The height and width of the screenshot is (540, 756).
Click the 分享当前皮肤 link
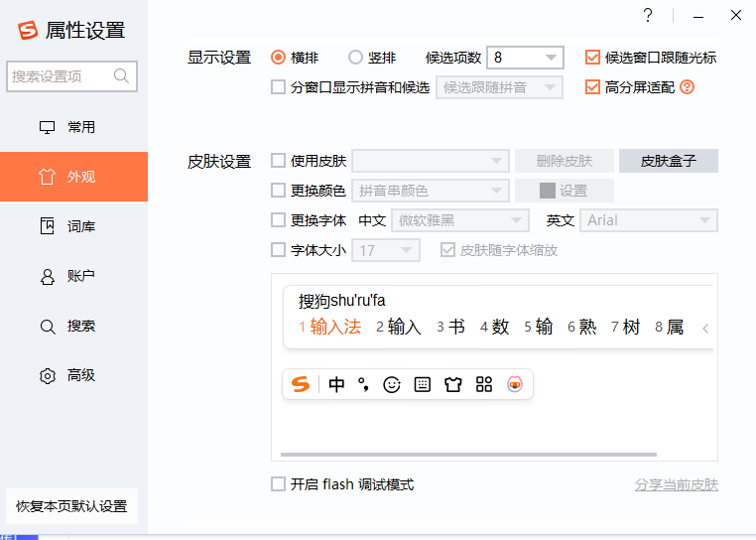[676, 484]
